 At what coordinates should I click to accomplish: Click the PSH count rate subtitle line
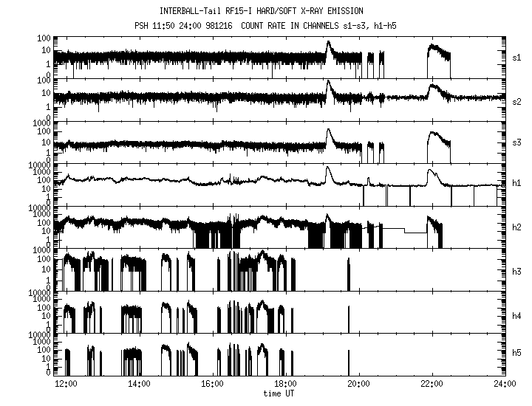point(271,25)
